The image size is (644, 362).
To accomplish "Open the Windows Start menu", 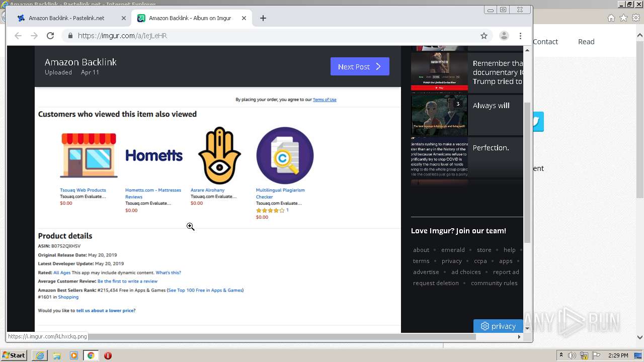I will click(14, 355).
